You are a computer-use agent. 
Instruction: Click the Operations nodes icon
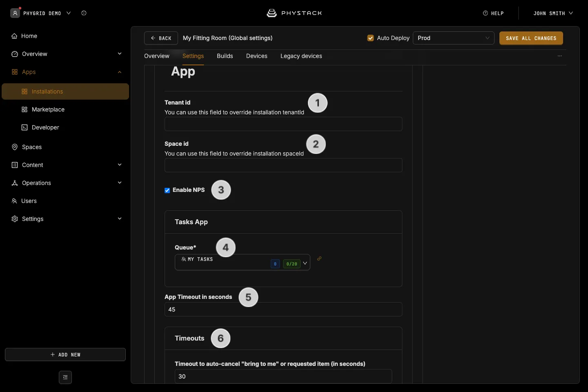coord(15,183)
